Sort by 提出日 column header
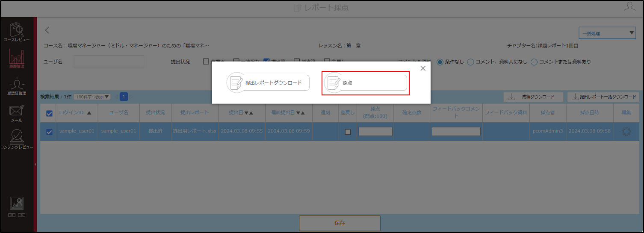The image size is (644, 233). 241,113
